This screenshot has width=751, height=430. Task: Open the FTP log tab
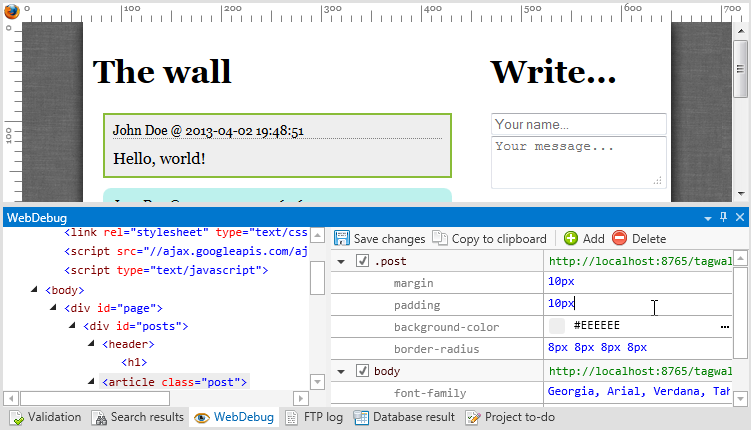314,418
